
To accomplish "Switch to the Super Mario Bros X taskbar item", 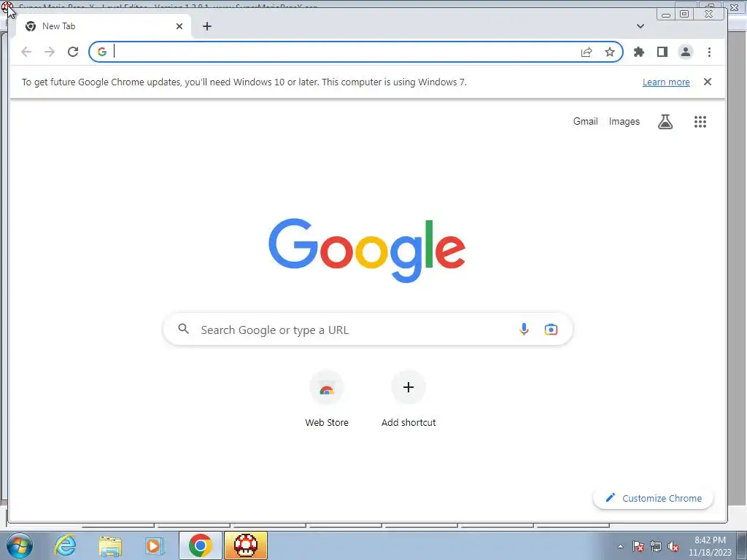I will (246, 545).
